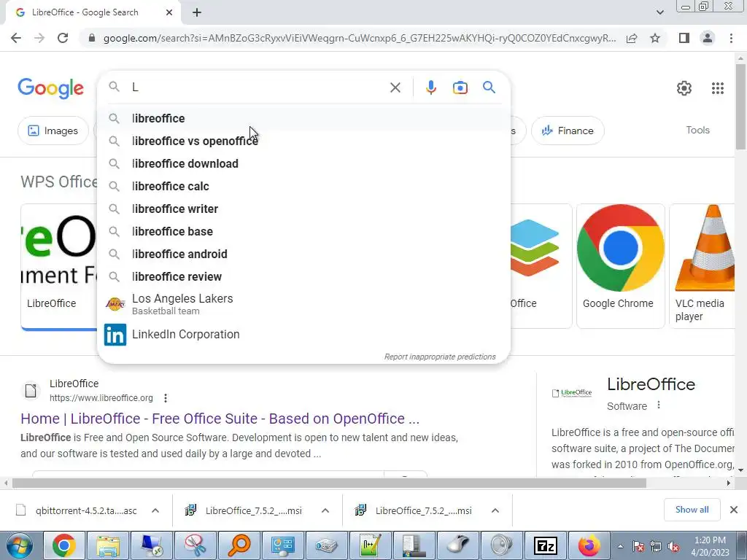Open the tab search dropdown
The width and height of the screenshot is (747, 560).
point(659,12)
